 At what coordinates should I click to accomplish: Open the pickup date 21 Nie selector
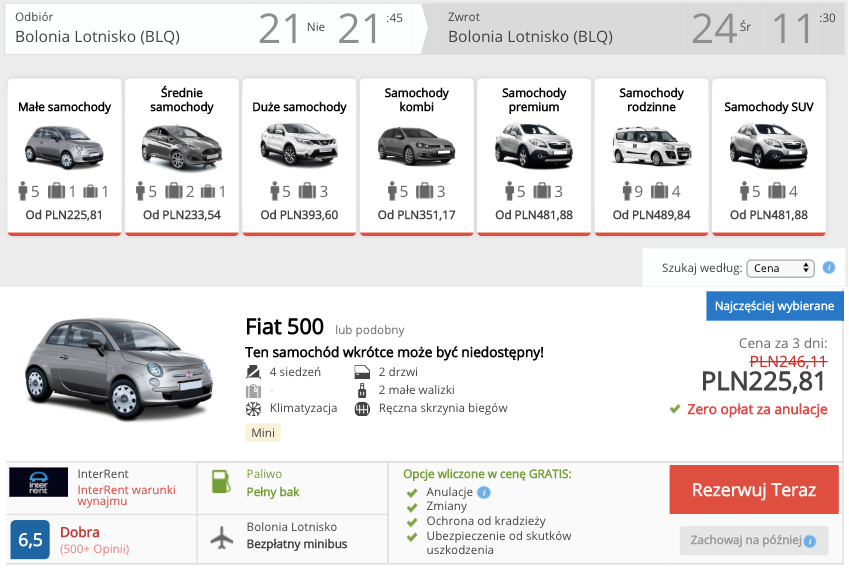(292, 28)
